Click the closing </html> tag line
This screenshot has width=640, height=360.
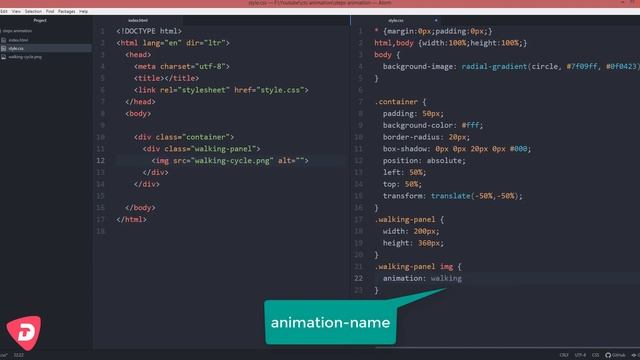(x=131, y=220)
